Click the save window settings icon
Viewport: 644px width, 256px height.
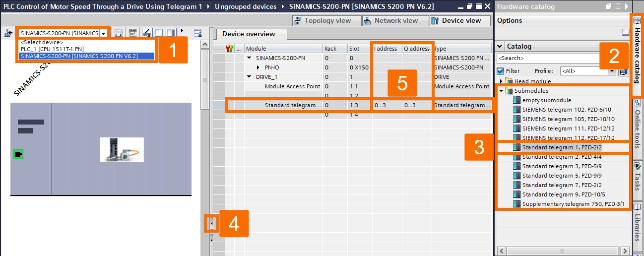[197, 33]
